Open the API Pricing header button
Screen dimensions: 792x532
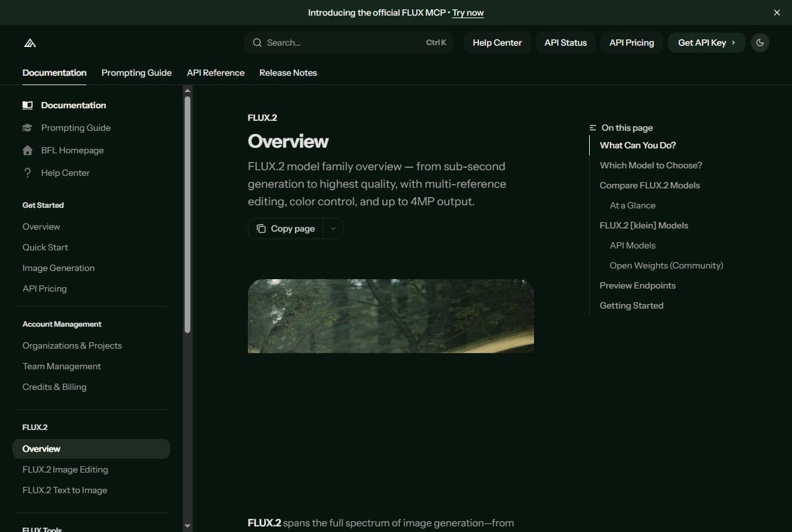[631, 43]
